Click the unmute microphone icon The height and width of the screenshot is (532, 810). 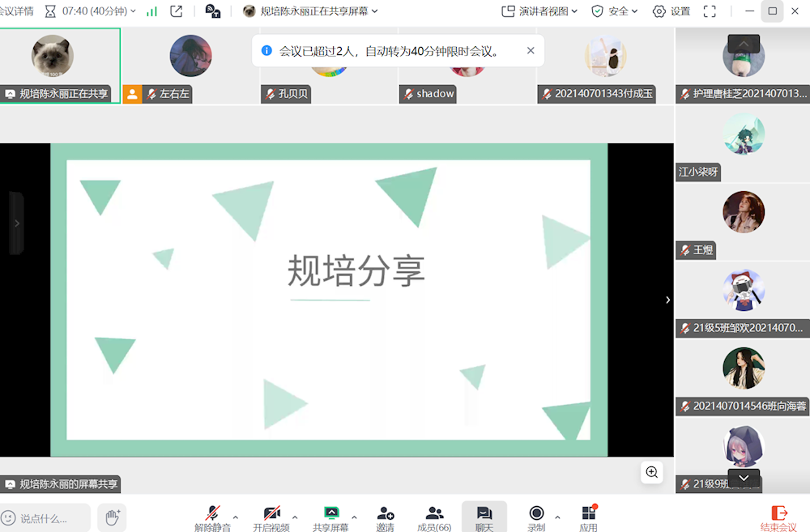212,513
